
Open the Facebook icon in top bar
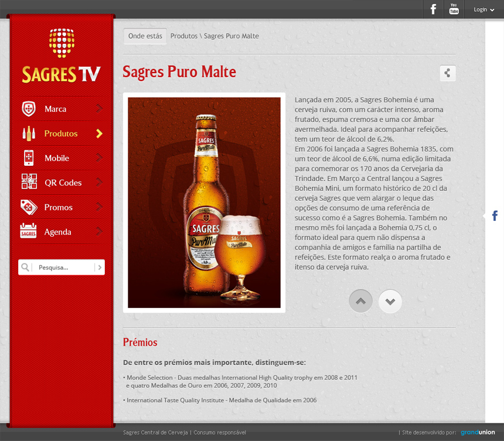(433, 9)
